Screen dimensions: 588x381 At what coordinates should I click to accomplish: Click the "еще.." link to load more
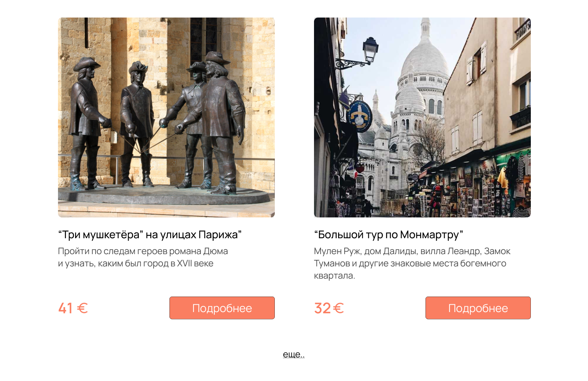pyautogui.click(x=294, y=354)
